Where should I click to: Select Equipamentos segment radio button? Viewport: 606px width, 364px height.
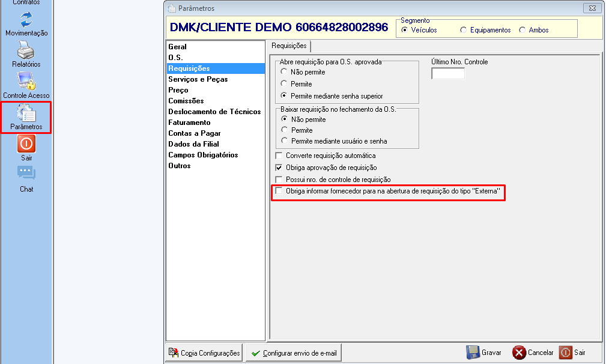coord(464,30)
